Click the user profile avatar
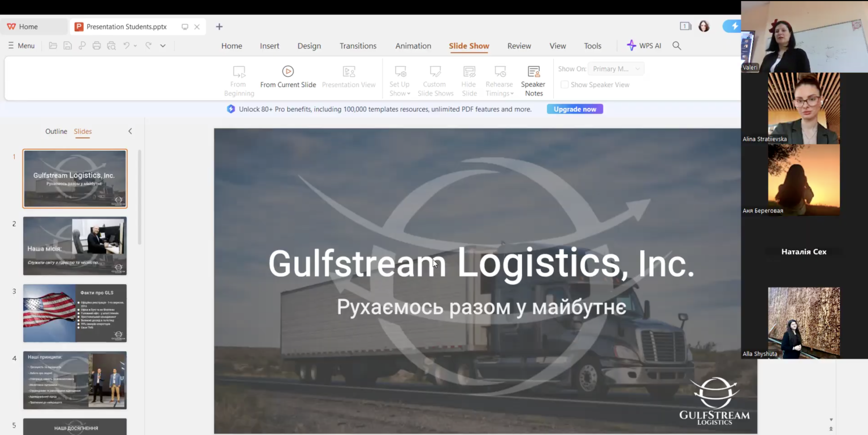 coord(704,27)
